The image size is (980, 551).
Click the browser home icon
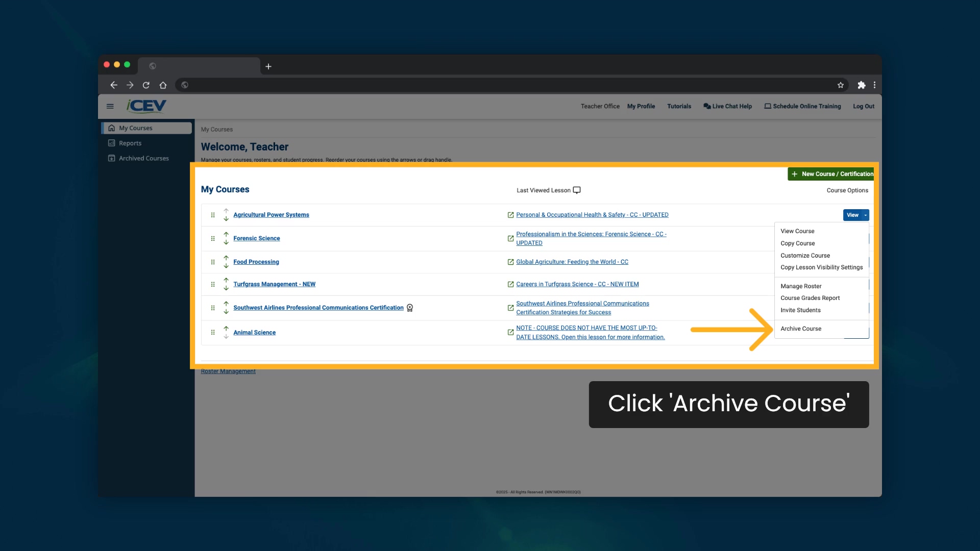[163, 85]
